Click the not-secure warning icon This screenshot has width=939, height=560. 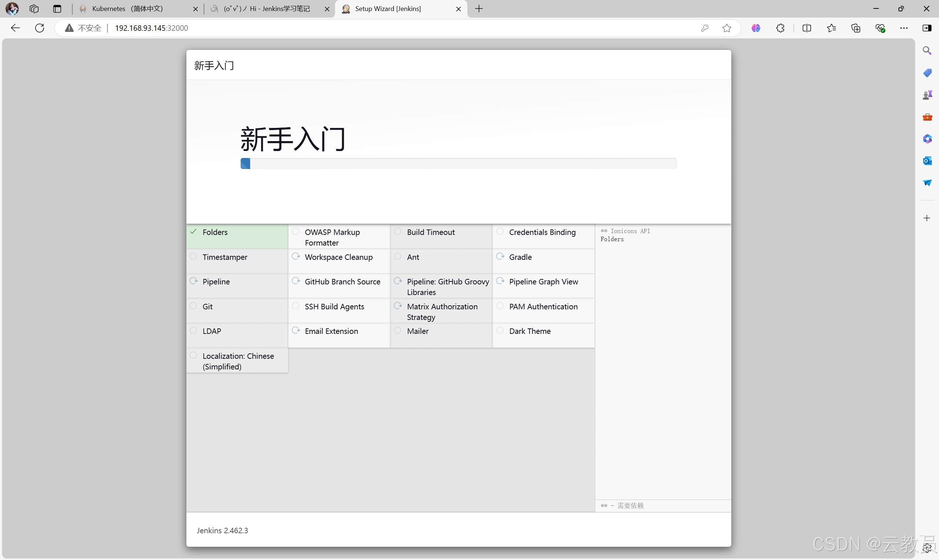(x=69, y=28)
